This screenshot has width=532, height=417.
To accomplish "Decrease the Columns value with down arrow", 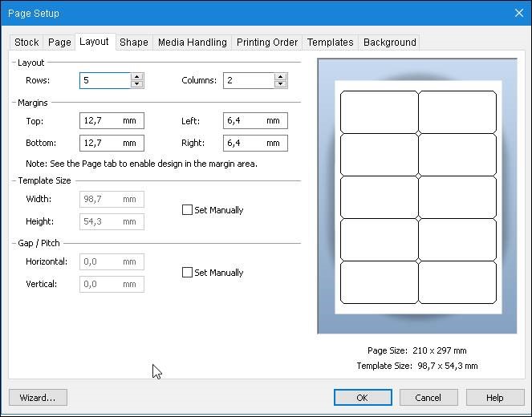I will click(280, 84).
